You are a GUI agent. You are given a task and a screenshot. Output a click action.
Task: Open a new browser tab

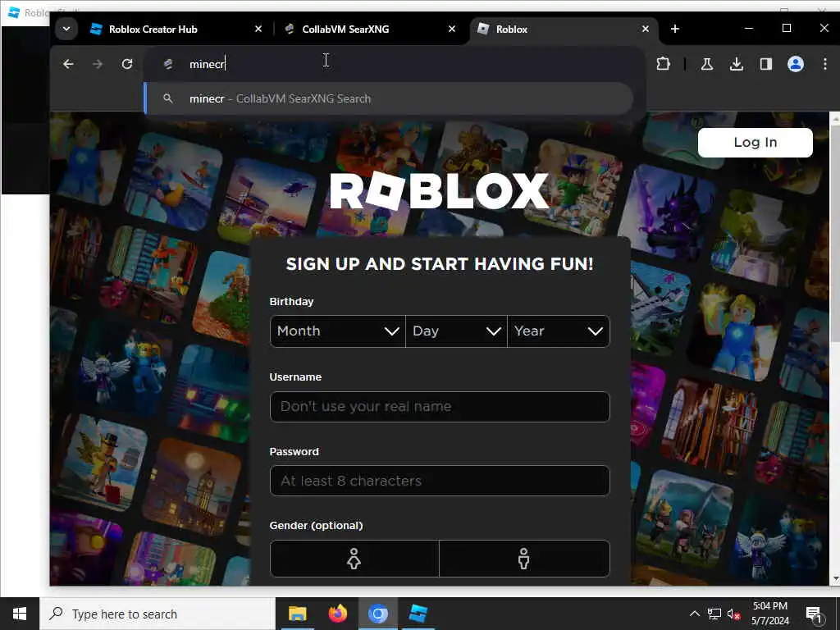(675, 29)
